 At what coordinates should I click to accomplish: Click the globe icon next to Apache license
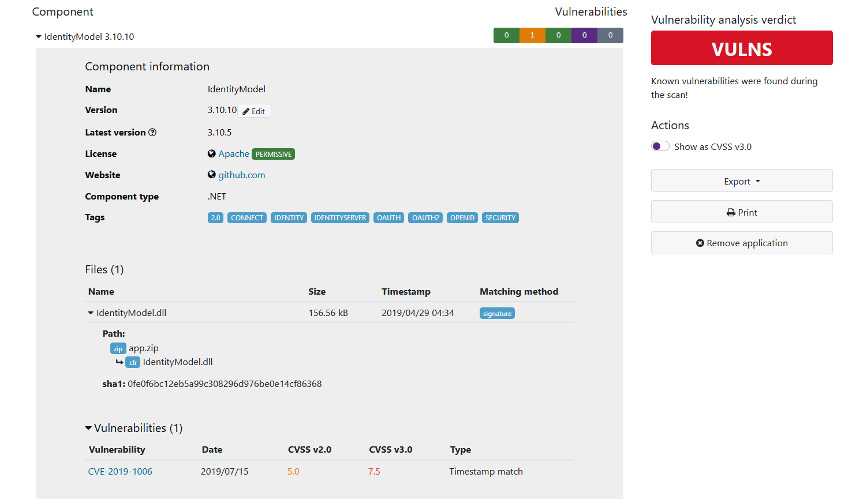(x=211, y=153)
